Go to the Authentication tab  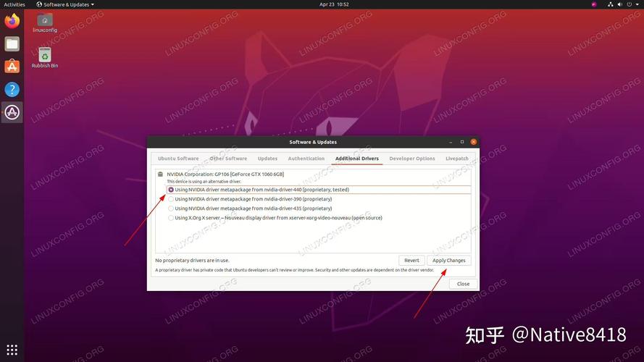pyautogui.click(x=306, y=159)
